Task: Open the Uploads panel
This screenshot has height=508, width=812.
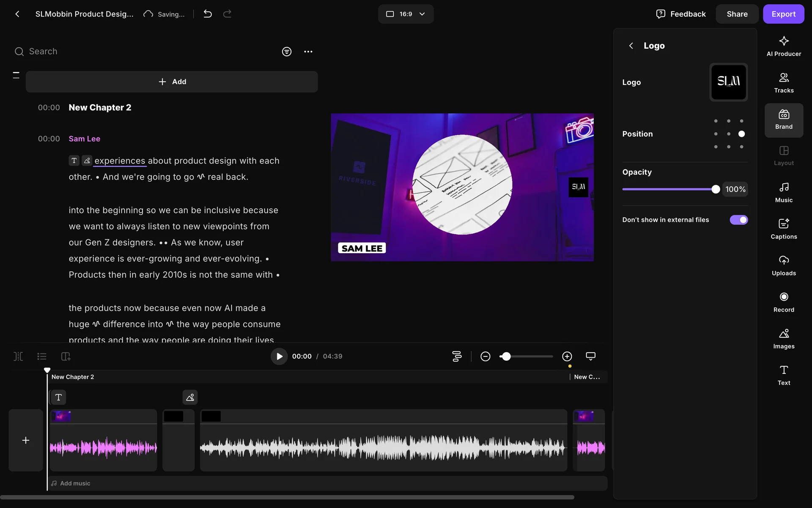Action: tap(783, 265)
